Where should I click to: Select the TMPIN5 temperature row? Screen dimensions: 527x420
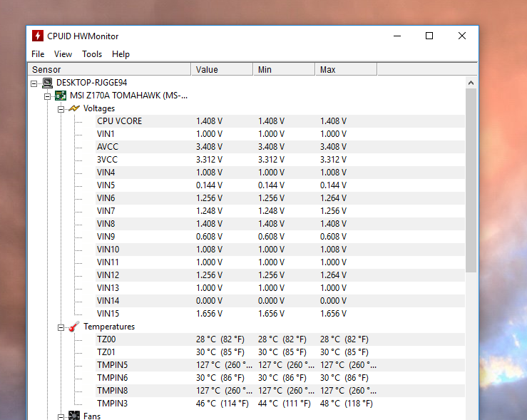280,365
